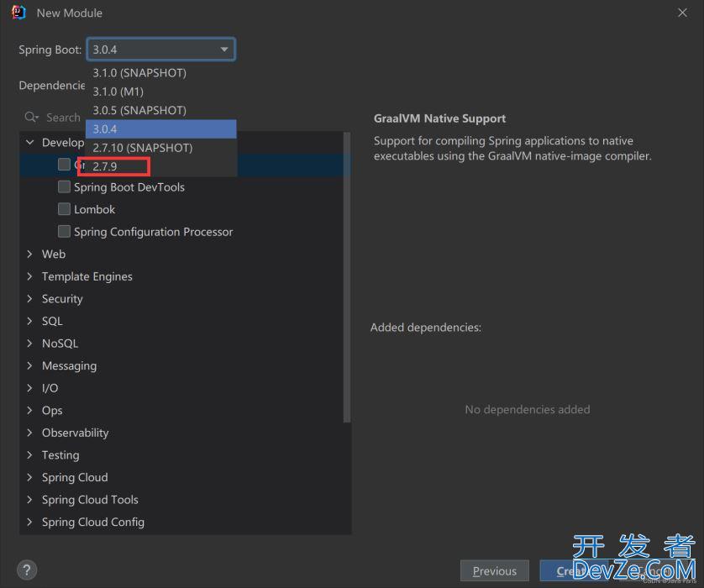Expand the I/O category

tap(30, 388)
